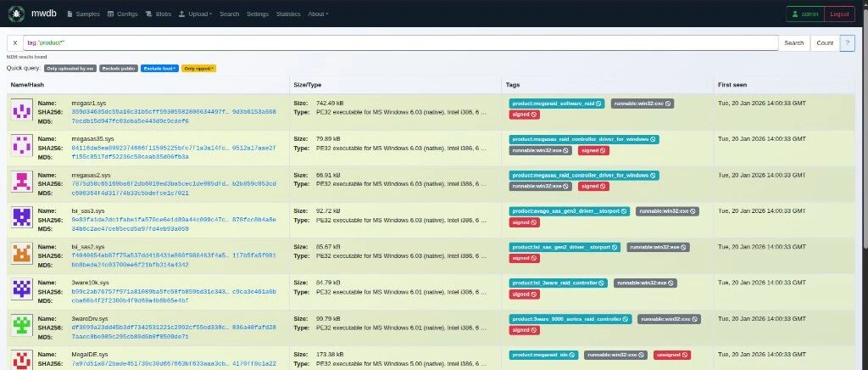Click ban icon on 3ware10k.sys runnable:win32:exe tag
The height and width of the screenshot is (370, 868).
pyautogui.click(x=671, y=283)
